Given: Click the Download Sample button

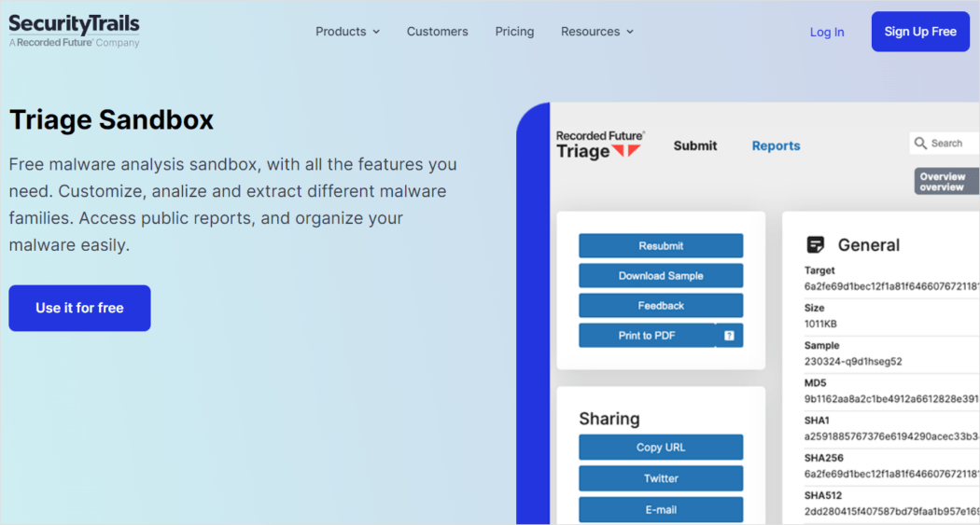Looking at the screenshot, I should (661, 276).
